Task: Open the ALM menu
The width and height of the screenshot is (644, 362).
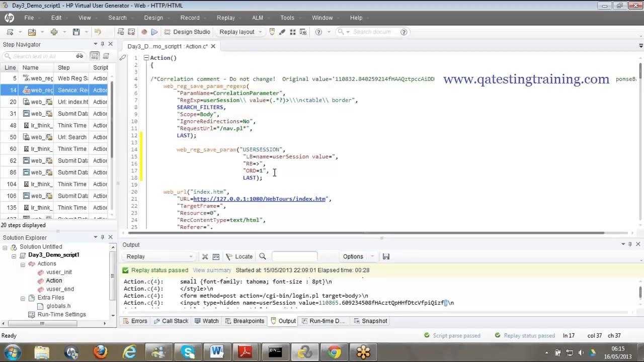Action: pyautogui.click(x=258, y=18)
